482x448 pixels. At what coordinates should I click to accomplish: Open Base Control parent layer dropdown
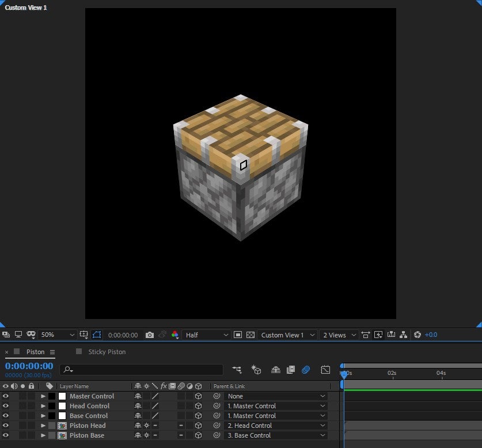(276, 416)
